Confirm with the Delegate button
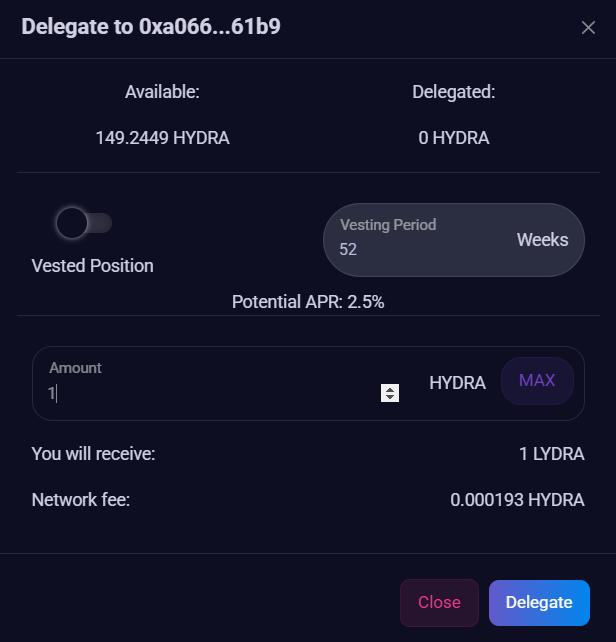Viewport: 616px width, 642px height. pyautogui.click(x=539, y=602)
